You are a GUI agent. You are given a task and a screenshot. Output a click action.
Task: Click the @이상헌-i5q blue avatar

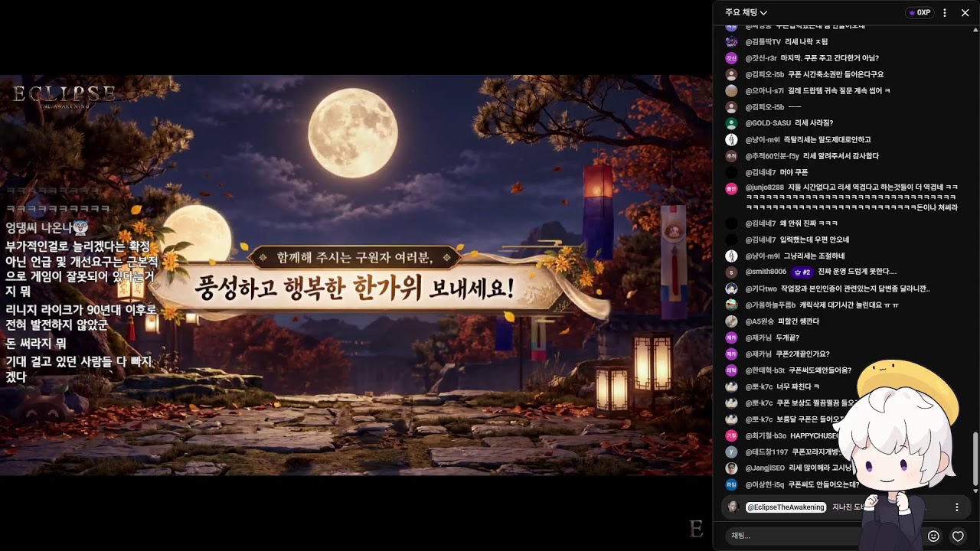pyautogui.click(x=731, y=484)
